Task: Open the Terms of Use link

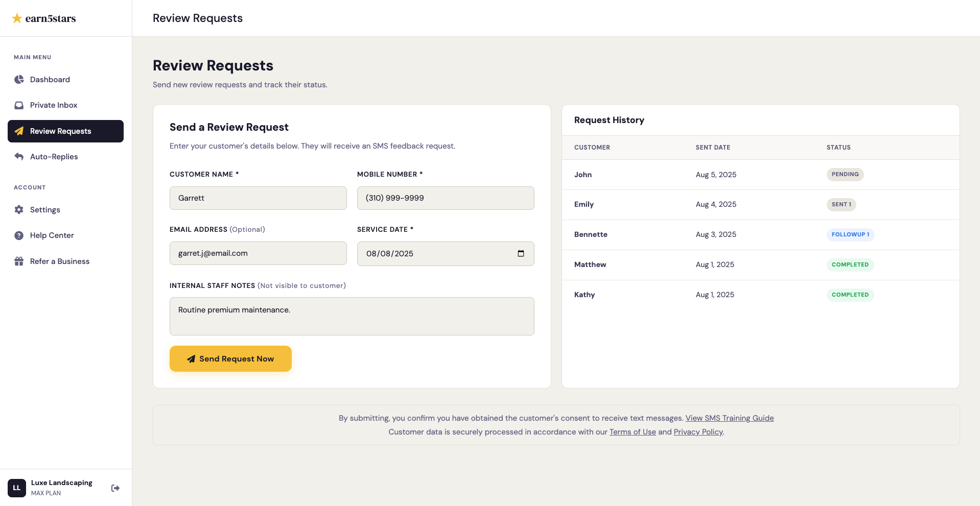Action: (x=633, y=432)
